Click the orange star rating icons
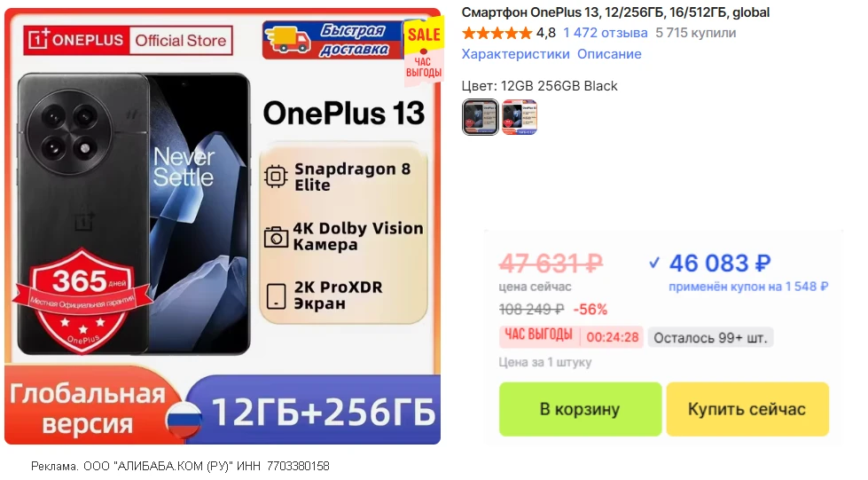Screen dimensions: 868x480 coord(497,33)
